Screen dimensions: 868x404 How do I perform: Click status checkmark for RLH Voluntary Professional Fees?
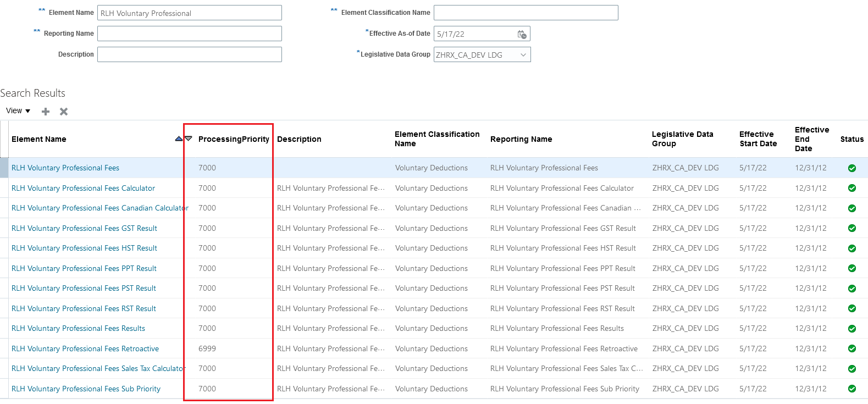click(x=852, y=168)
